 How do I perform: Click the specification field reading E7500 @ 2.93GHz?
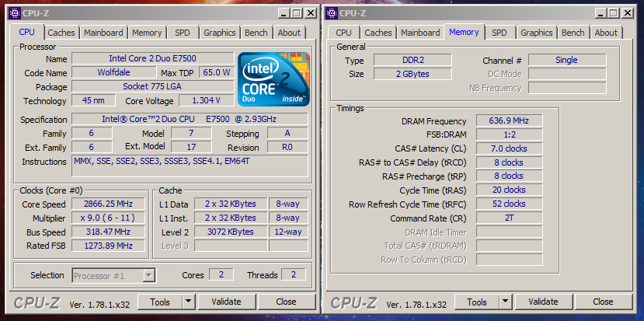click(190, 119)
